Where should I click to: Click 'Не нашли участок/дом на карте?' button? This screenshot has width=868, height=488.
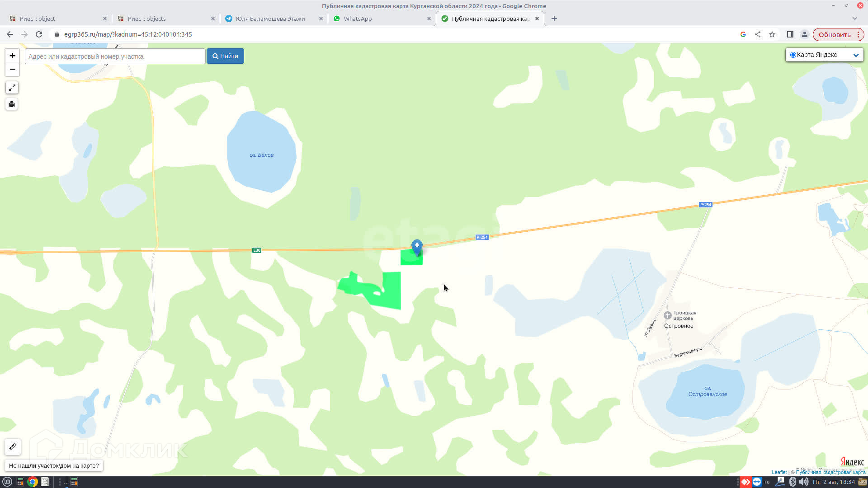(54, 465)
